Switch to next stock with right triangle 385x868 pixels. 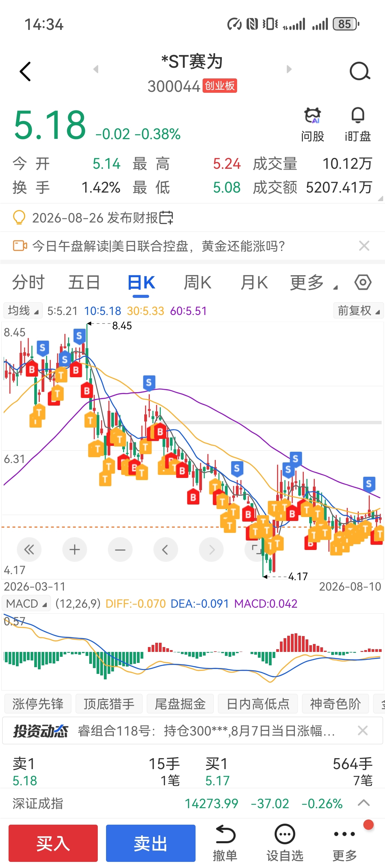(289, 69)
